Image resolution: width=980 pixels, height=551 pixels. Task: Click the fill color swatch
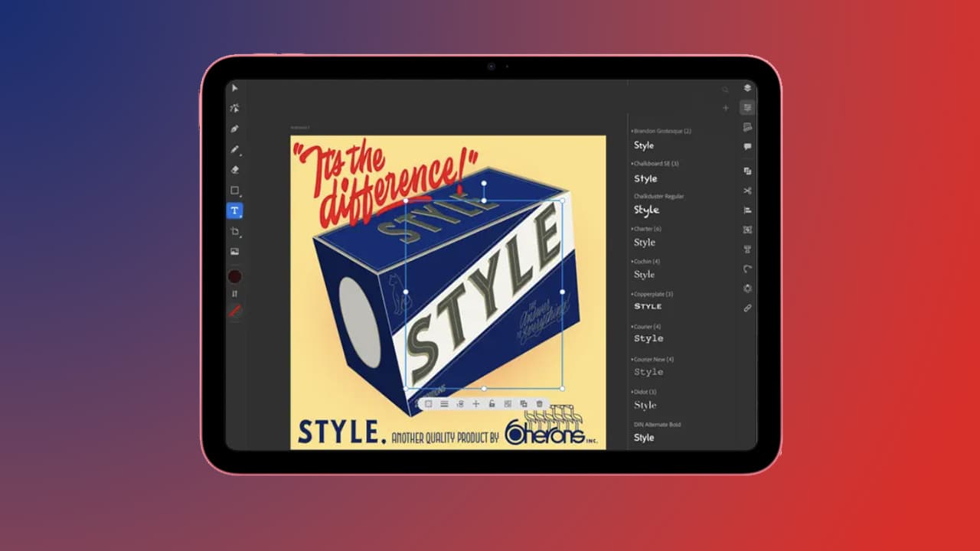tap(235, 276)
